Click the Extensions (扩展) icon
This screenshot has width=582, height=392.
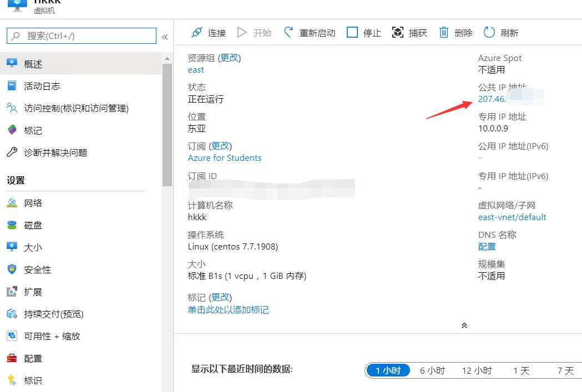point(12,292)
